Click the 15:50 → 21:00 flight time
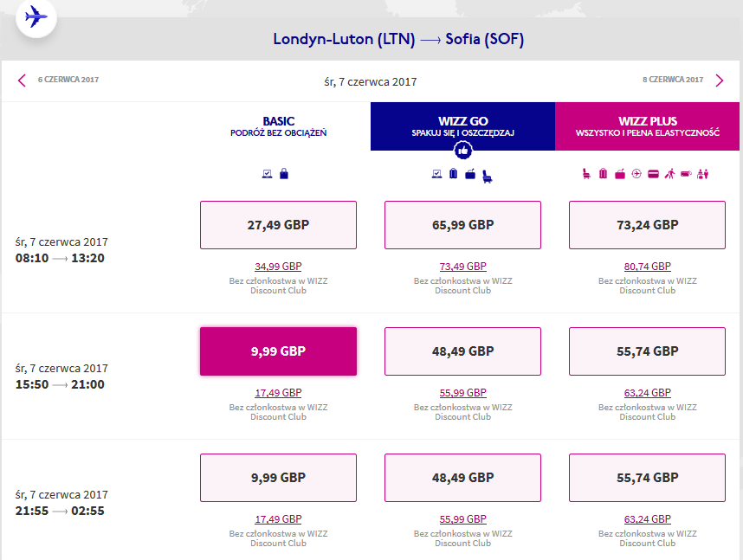This screenshot has width=743, height=560. pos(60,384)
